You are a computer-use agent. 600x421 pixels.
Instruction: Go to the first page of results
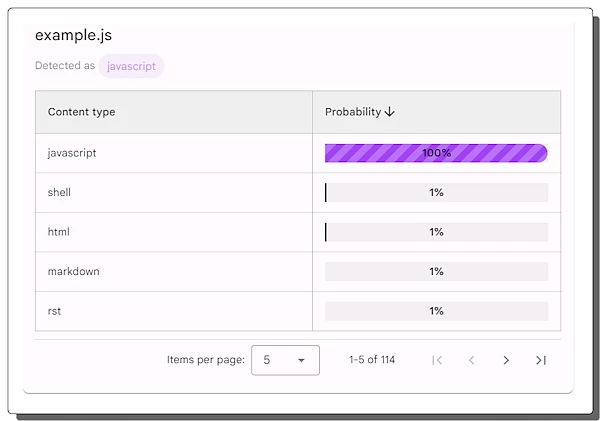coord(437,360)
